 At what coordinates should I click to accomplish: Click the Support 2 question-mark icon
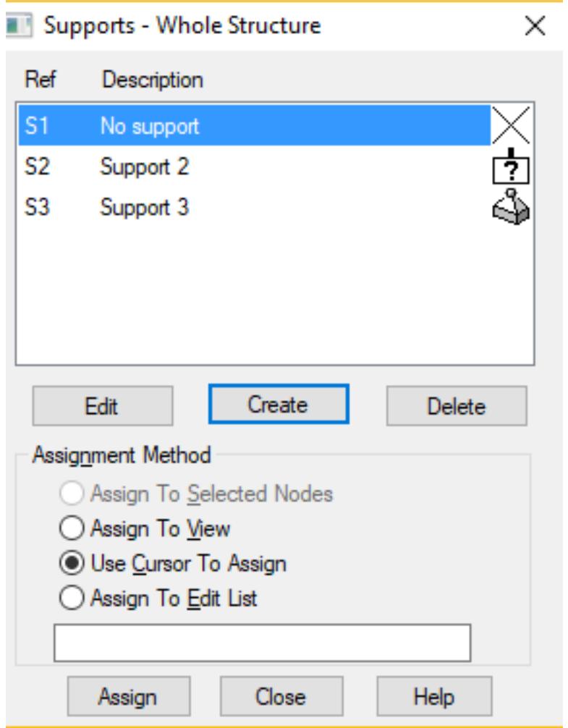(514, 167)
